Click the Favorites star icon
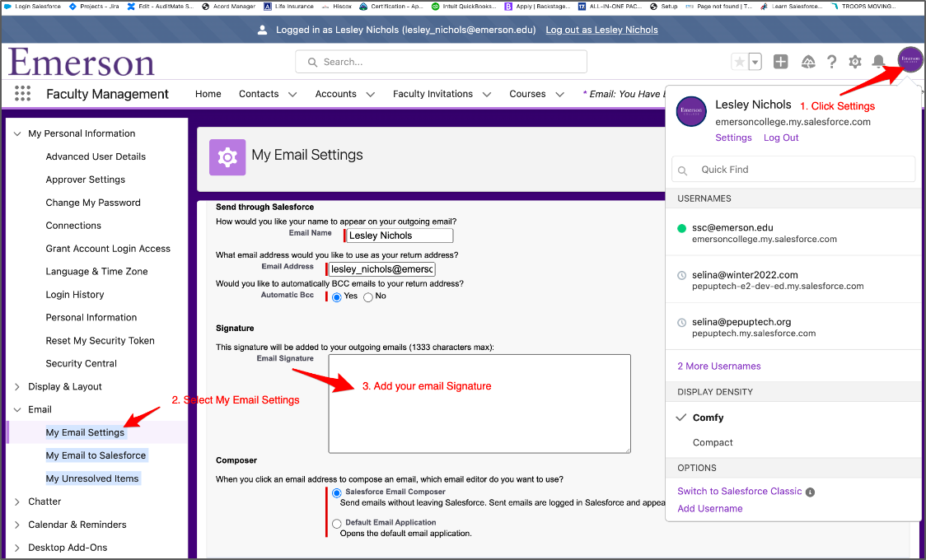This screenshot has height=560, width=926. [739, 62]
